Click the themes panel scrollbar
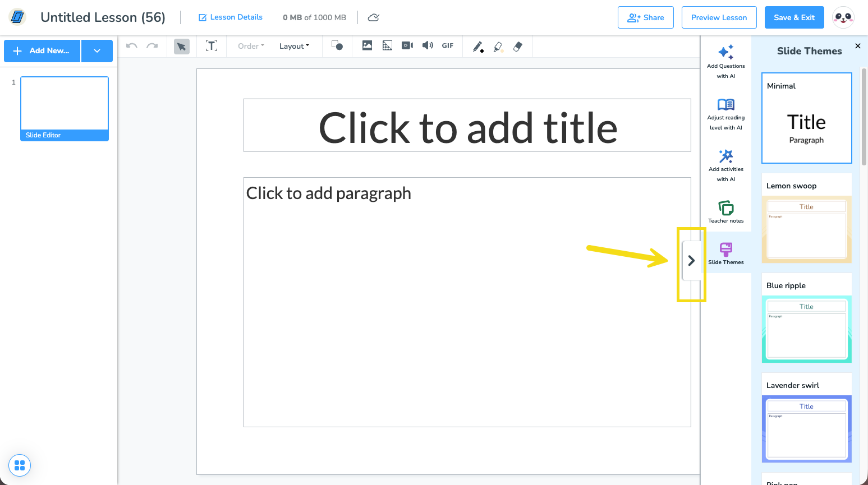 click(864, 117)
